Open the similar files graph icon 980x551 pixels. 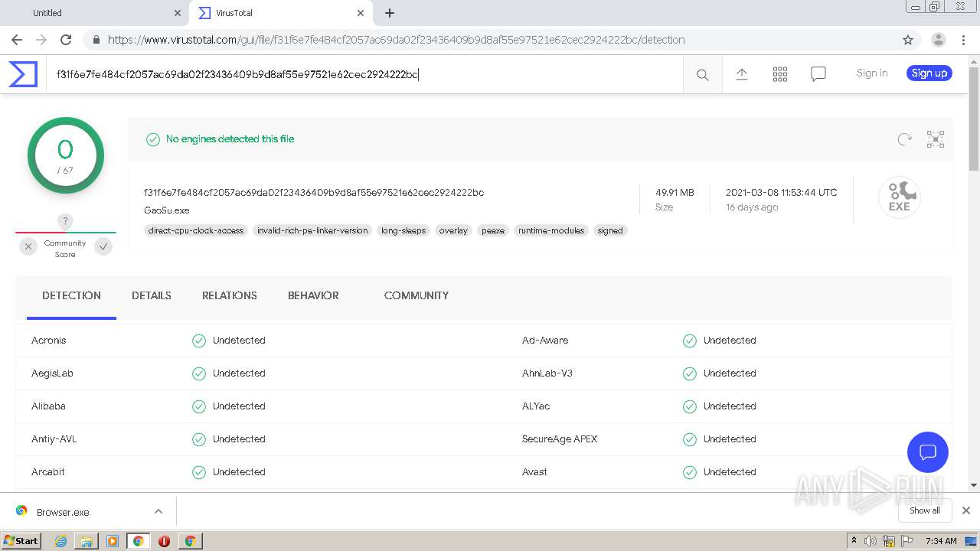coord(936,139)
